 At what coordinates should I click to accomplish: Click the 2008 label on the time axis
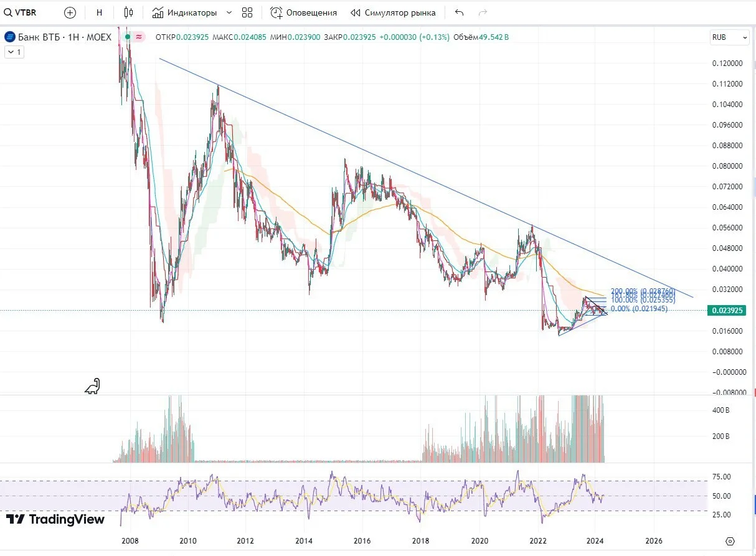click(x=130, y=541)
